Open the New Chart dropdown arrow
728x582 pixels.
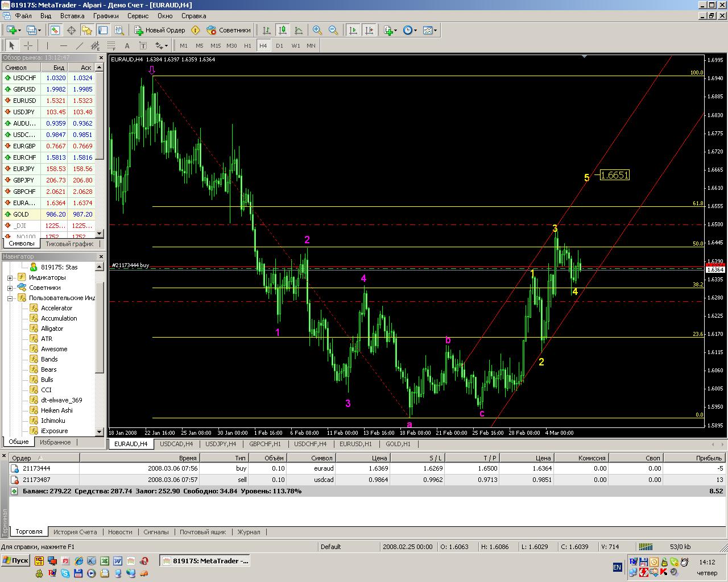(20, 30)
